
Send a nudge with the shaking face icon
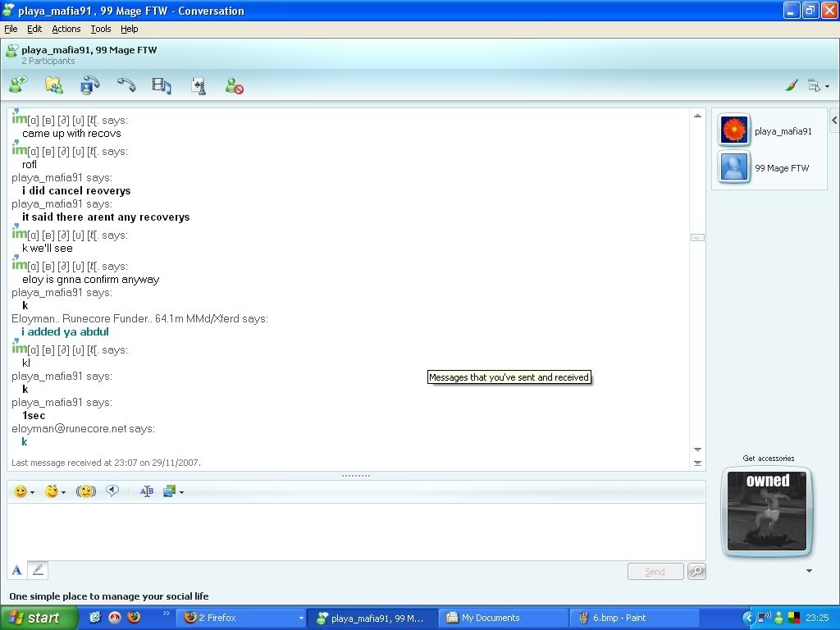pyautogui.click(x=86, y=491)
